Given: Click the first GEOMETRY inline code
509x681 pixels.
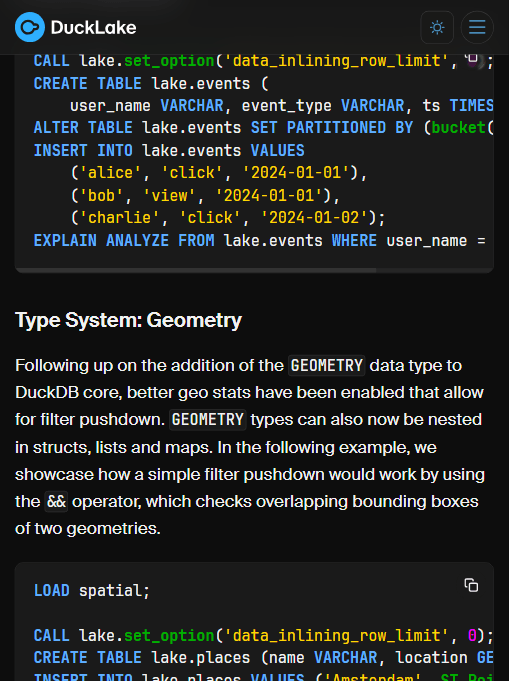Looking at the screenshot, I should [327, 365].
